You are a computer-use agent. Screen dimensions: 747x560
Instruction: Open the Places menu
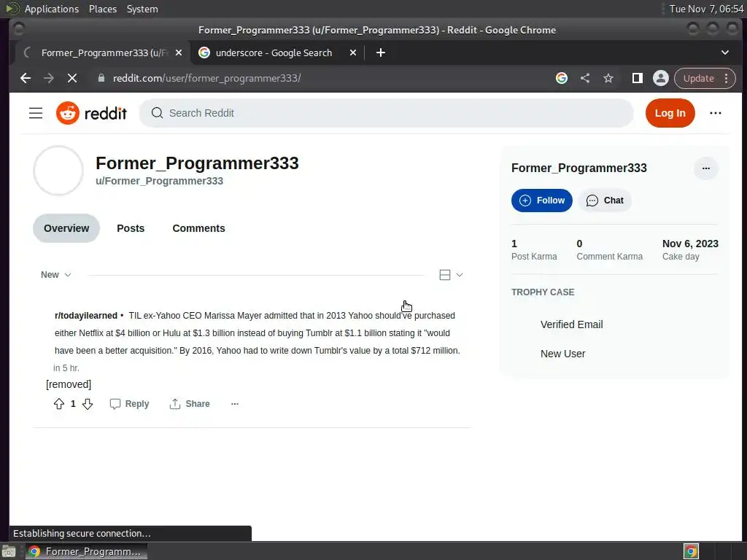coord(103,9)
